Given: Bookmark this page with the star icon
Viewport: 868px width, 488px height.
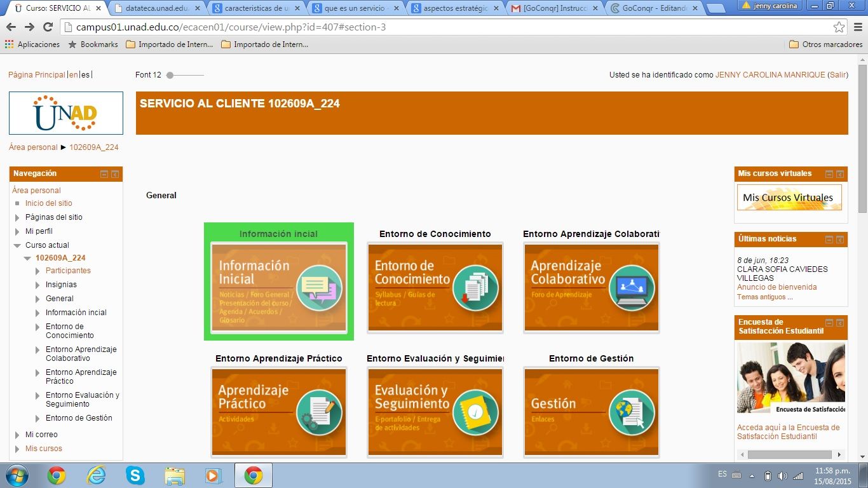Looking at the screenshot, I should 839,27.
